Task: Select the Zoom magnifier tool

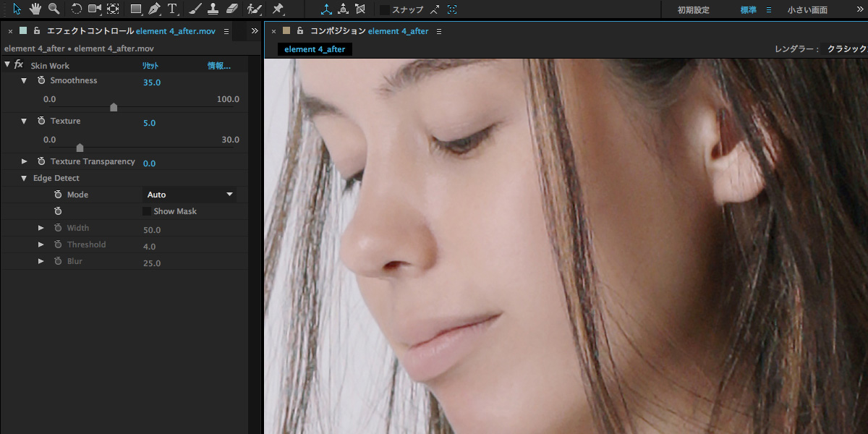Action: [x=54, y=9]
